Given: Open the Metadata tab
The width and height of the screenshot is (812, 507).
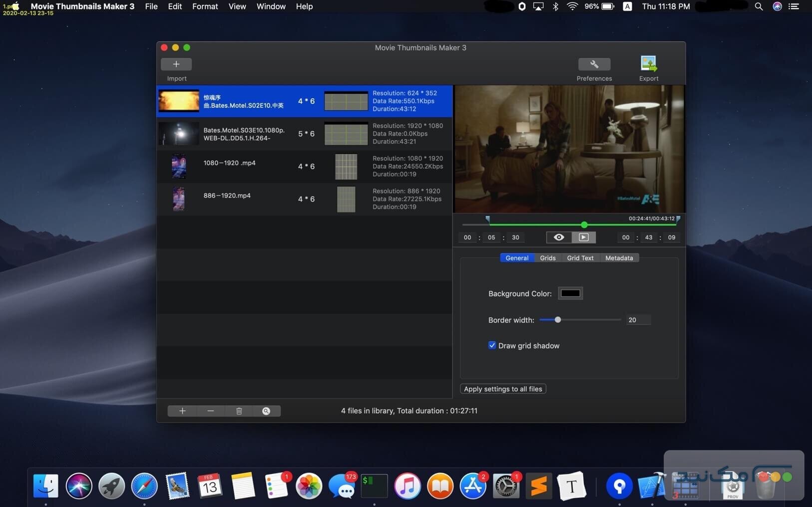Looking at the screenshot, I should tap(619, 258).
